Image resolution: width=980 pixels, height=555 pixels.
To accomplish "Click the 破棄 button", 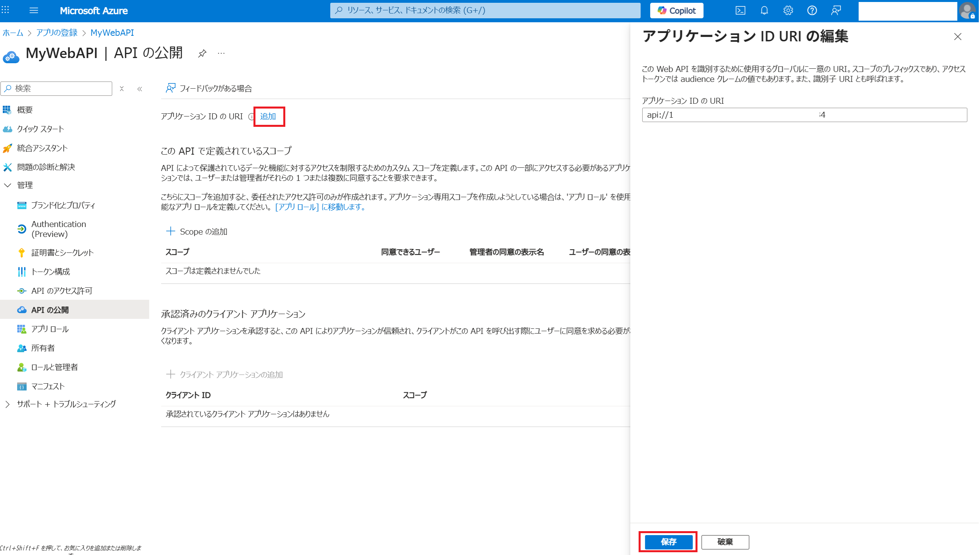I will coord(725,541).
